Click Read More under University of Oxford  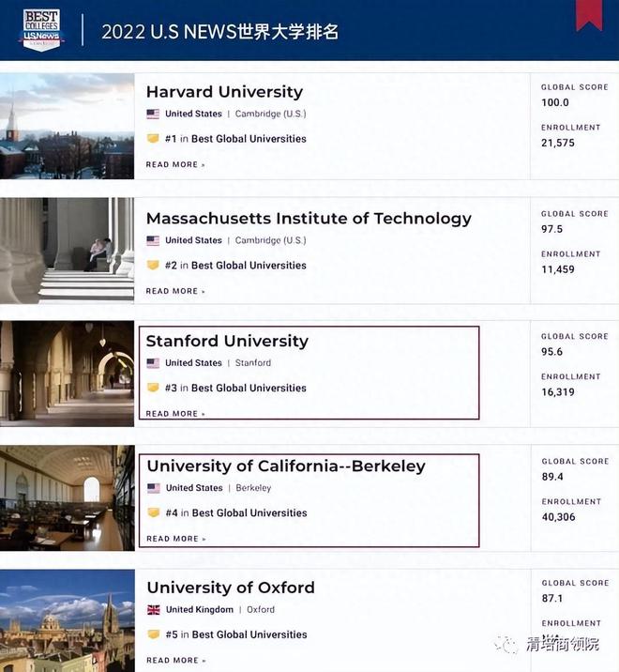(x=174, y=661)
